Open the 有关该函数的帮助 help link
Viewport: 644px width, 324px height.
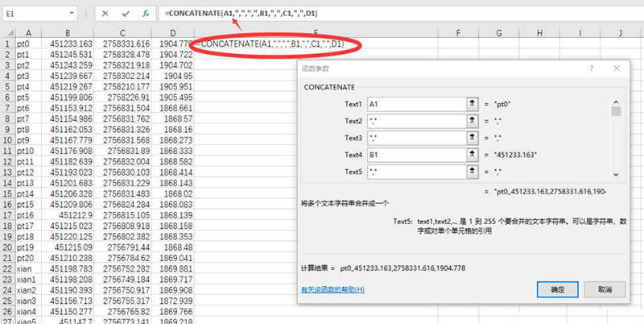332,290
